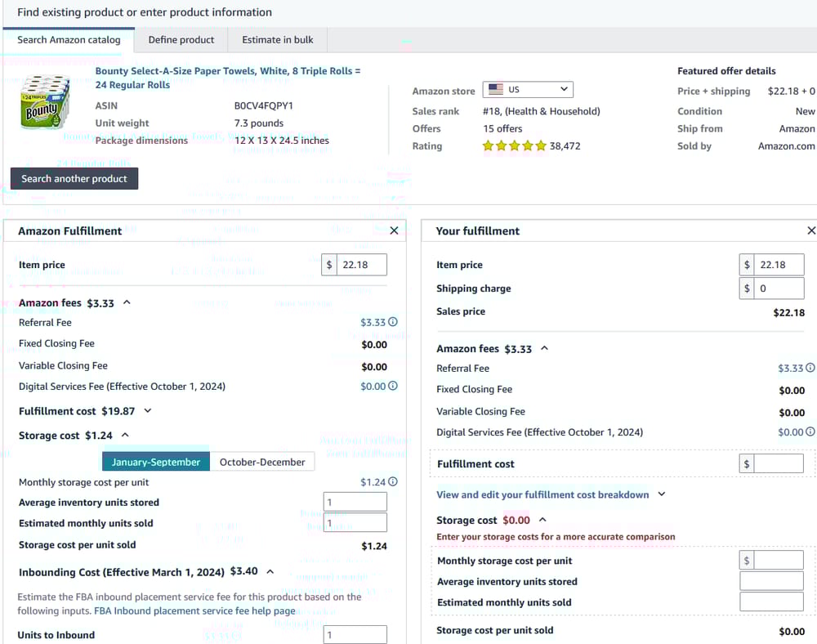The height and width of the screenshot is (644, 817).
Task: Close the Amazon Fulfillment panel
Action: pos(394,230)
